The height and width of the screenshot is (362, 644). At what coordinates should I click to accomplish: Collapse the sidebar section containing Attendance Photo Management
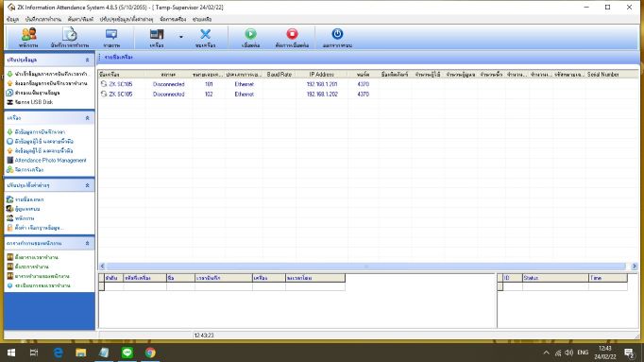[x=87, y=118]
